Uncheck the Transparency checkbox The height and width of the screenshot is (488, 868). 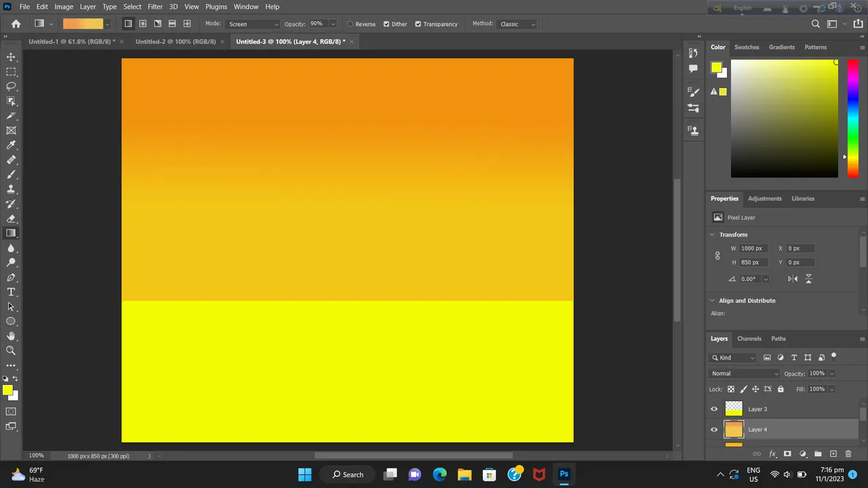pos(418,24)
